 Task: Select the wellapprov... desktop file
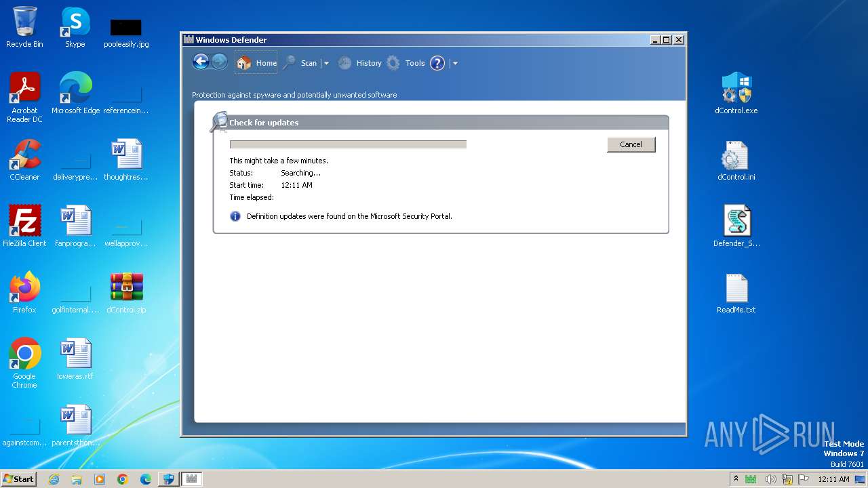(x=126, y=231)
